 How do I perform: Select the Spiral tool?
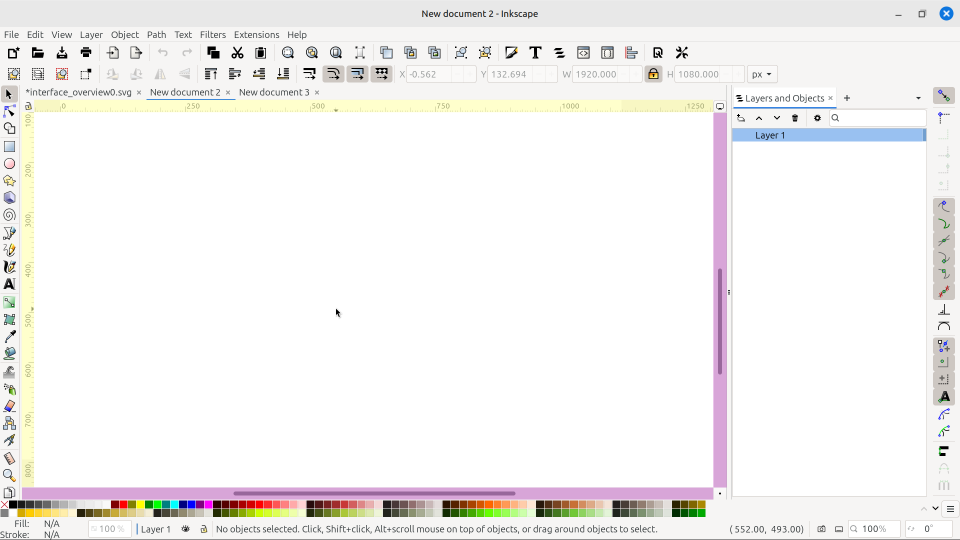click(9, 216)
